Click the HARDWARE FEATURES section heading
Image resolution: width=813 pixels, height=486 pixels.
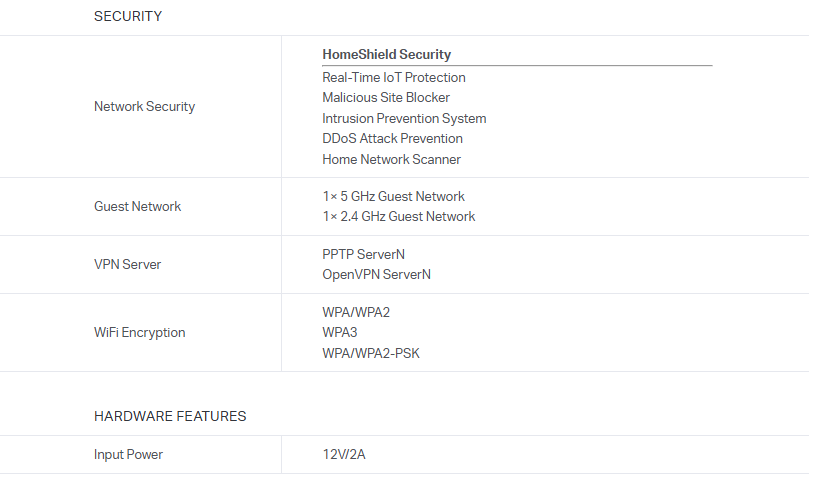pos(170,416)
